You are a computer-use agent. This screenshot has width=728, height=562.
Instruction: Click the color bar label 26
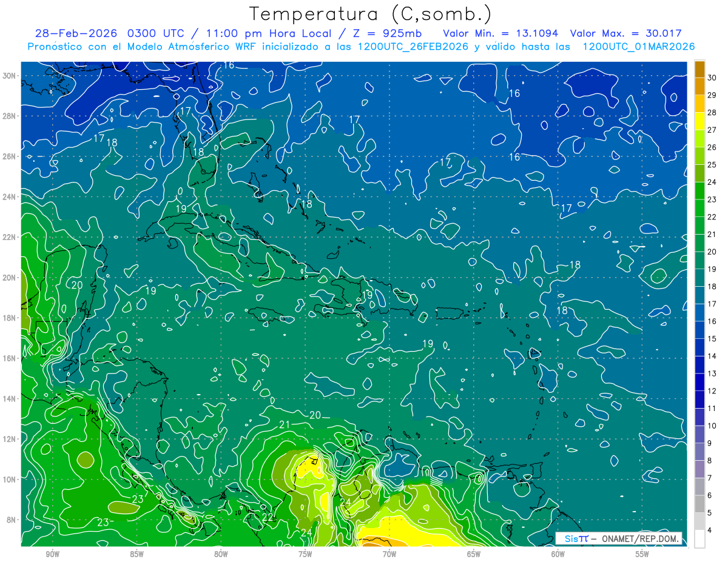click(x=712, y=147)
